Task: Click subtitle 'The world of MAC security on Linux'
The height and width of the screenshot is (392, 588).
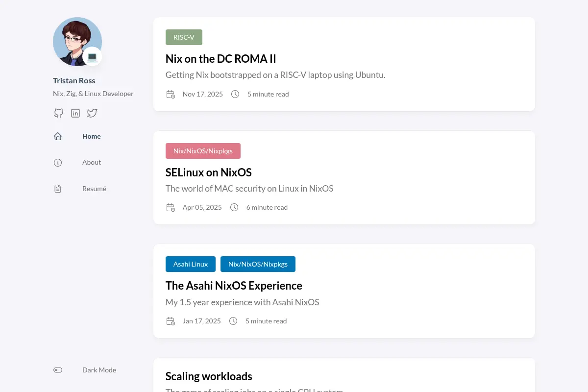Action: pyautogui.click(x=249, y=189)
